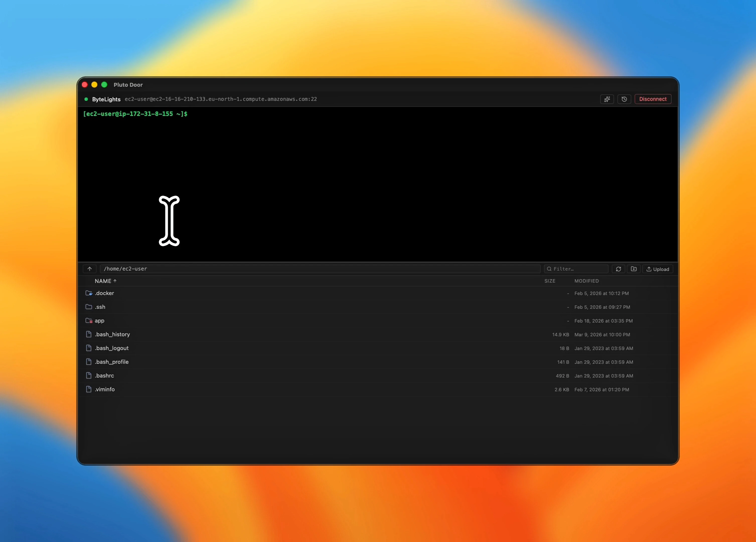Click the .docker folder icon
Screen dimensions: 756x542
89,293
